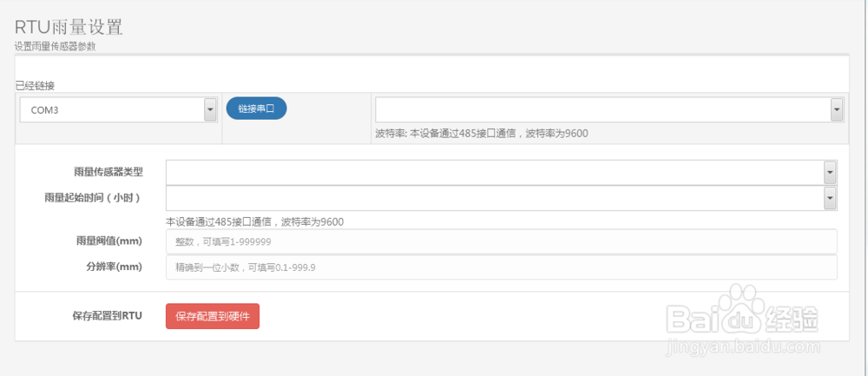Click the 雨量阀值(mm) label
This screenshot has height=376, width=868.
(x=109, y=241)
